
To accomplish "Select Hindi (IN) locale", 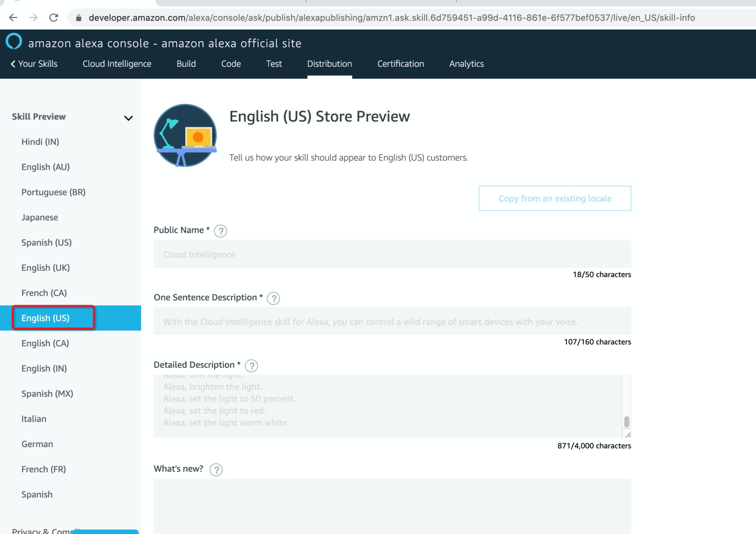I will [x=40, y=142].
